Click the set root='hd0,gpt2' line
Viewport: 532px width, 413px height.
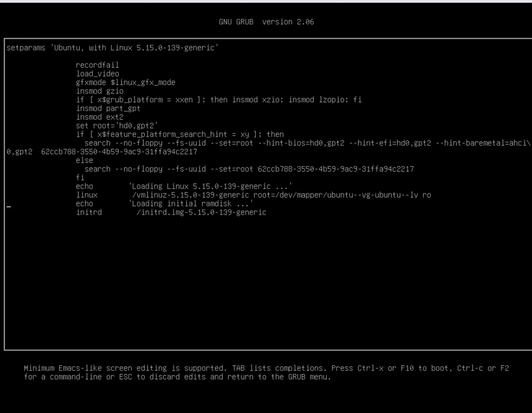[117, 126]
